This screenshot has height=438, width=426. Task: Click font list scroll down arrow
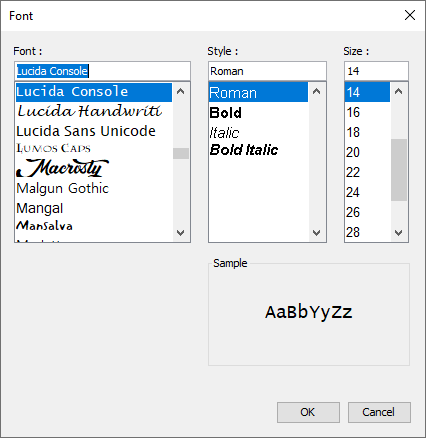pos(181,233)
